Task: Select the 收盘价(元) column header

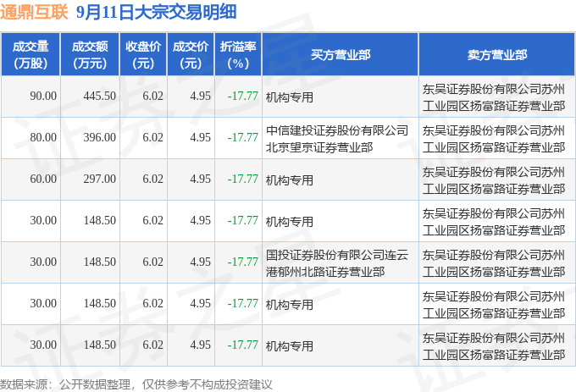Action: tap(143, 55)
